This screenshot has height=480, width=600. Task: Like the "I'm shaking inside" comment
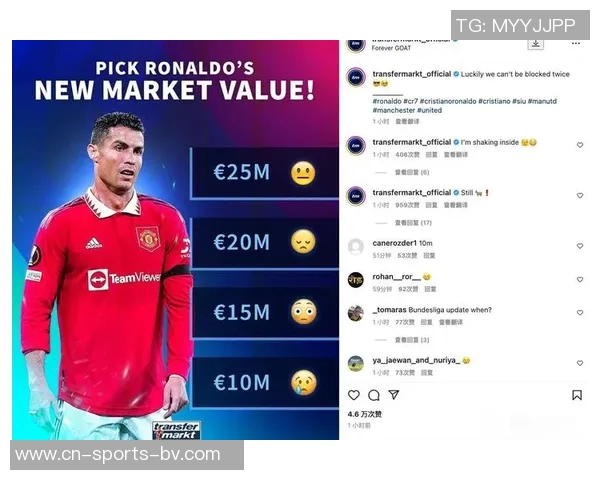click(x=580, y=145)
